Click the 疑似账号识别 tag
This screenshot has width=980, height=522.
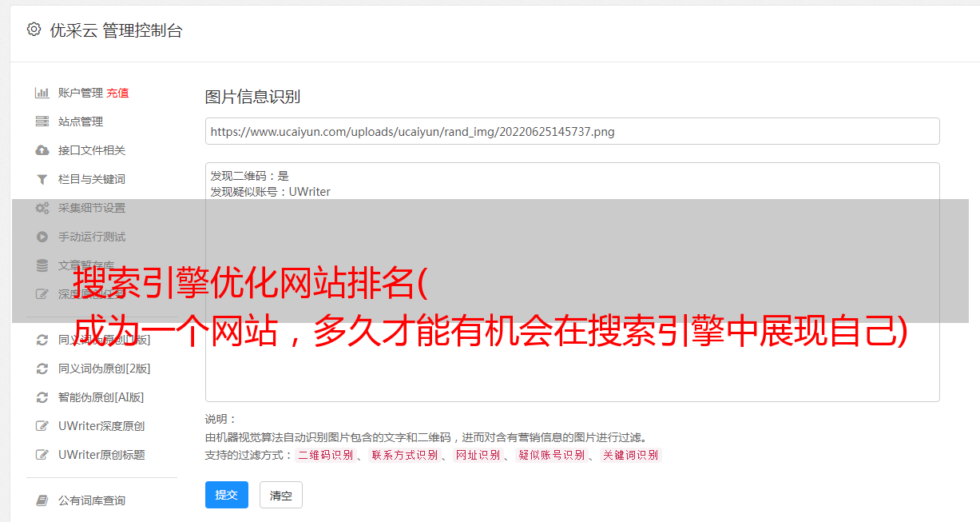tap(551, 455)
